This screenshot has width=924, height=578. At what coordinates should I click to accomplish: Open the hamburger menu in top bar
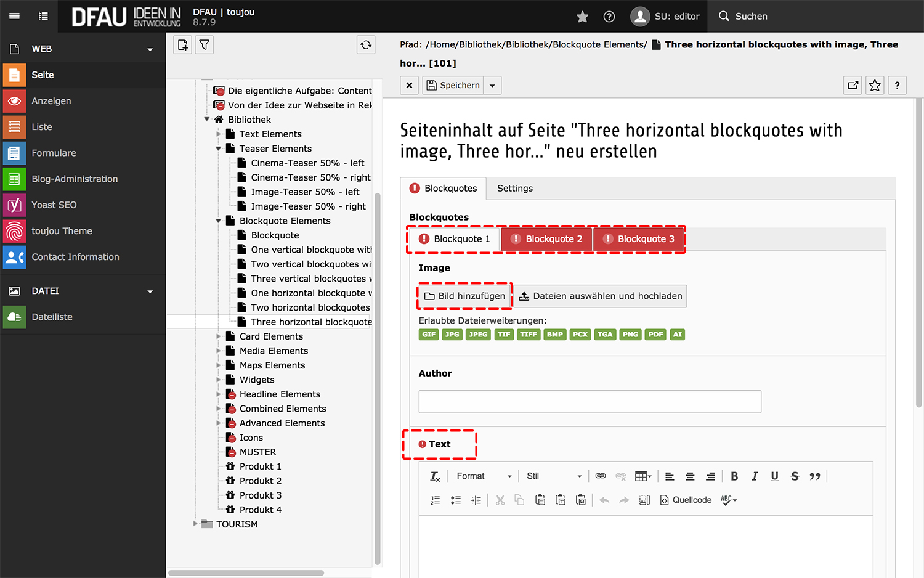14,16
